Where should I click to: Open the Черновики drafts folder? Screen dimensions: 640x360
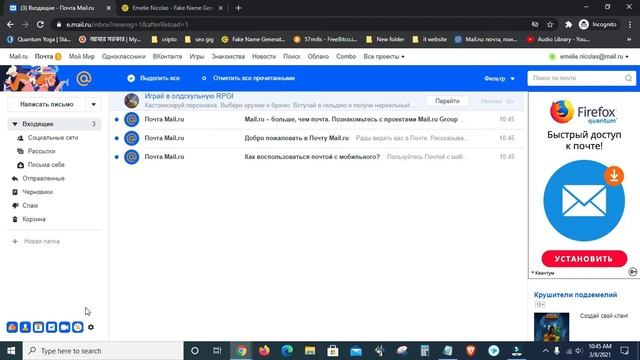click(x=37, y=192)
